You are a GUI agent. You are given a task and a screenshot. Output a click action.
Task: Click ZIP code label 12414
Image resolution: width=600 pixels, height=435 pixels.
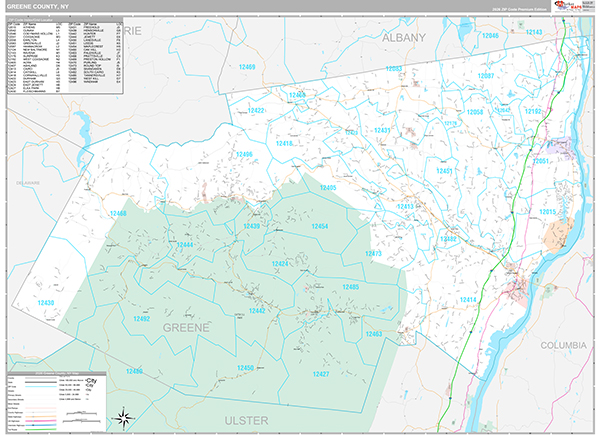click(x=468, y=300)
